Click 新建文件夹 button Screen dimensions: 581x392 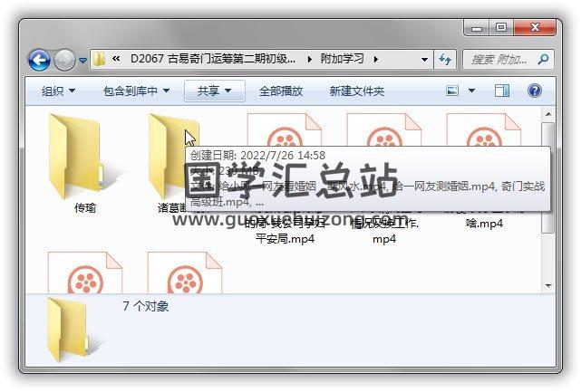(x=357, y=91)
